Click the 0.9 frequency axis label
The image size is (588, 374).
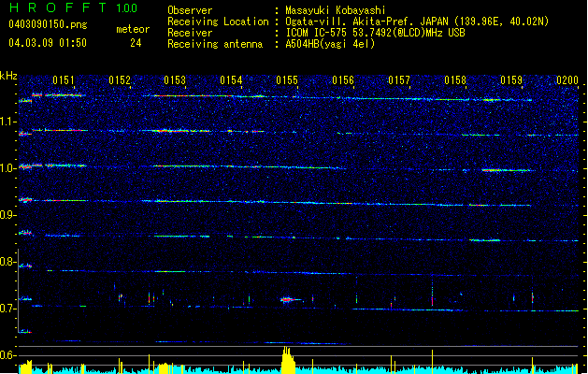click(x=7, y=215)
